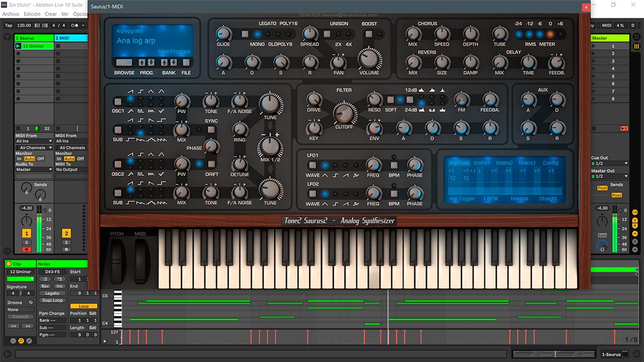
Task: Open the Edición menu
Action: (32, 14)
